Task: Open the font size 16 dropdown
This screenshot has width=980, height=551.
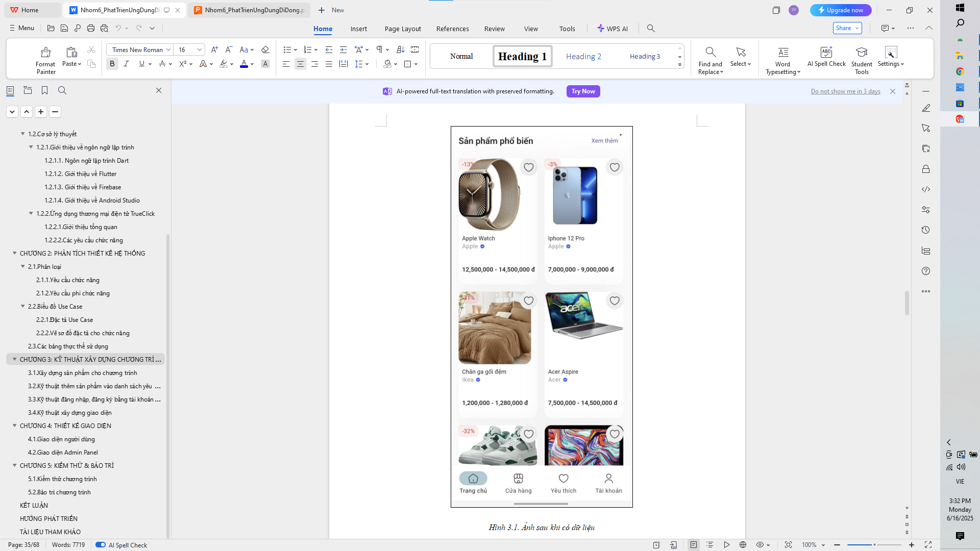Action: [x=200, y=49]
